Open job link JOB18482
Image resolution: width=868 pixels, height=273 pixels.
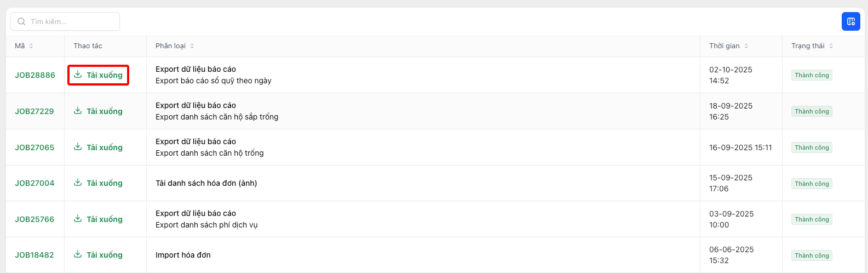pos(35,255)
